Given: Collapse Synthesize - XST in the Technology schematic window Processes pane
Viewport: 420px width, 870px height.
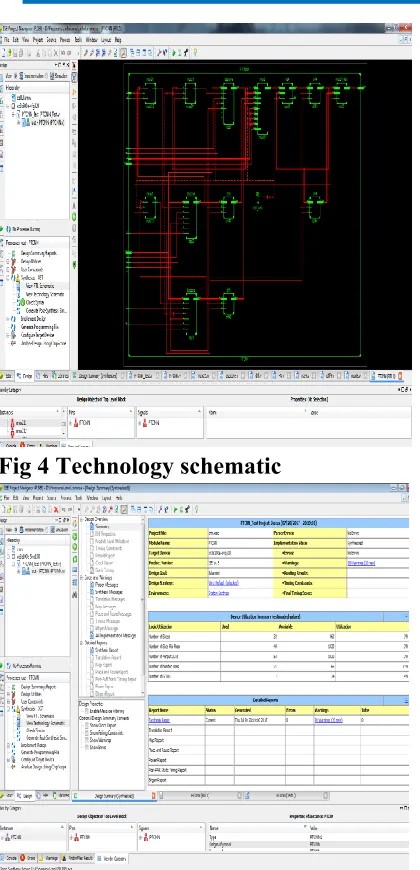Looking at the screenshot, I should pos(7,278).
